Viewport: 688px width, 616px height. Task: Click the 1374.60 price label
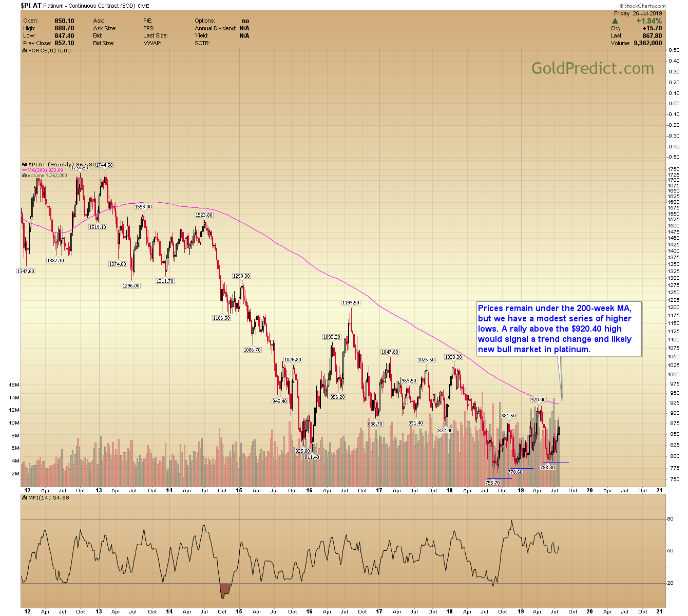coord(118,264)
